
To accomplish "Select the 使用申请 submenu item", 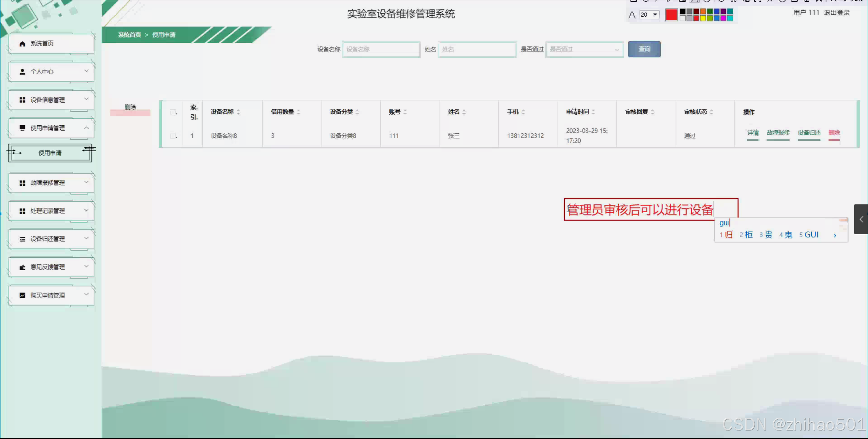I will pyautogui.click(x=50, y=153).
